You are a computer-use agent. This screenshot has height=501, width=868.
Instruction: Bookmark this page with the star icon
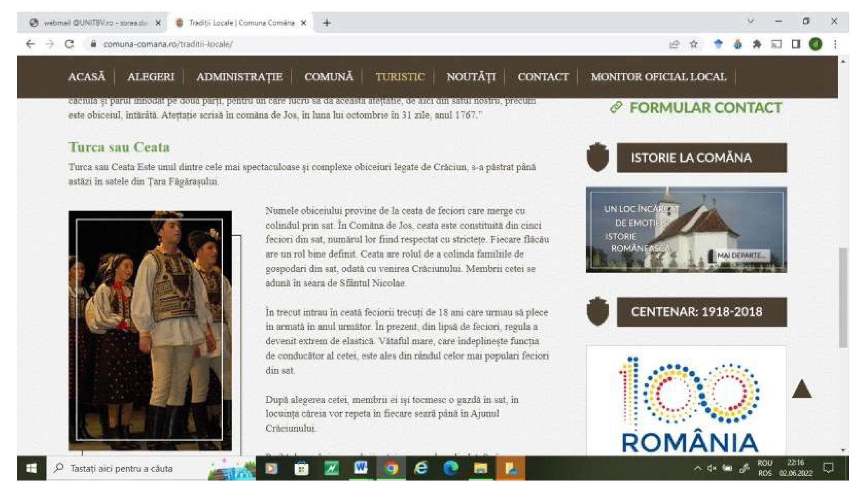(694, 44)
